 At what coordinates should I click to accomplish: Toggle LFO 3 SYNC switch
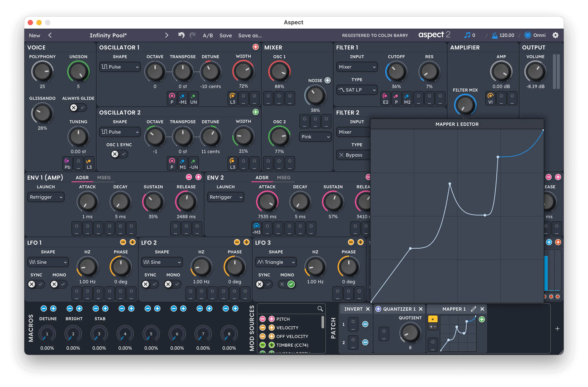[264, 284]
